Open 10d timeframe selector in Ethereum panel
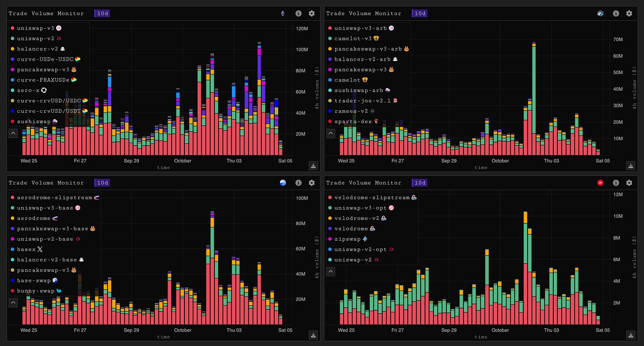This screenshot has height=346, width=644. (102, 13)
